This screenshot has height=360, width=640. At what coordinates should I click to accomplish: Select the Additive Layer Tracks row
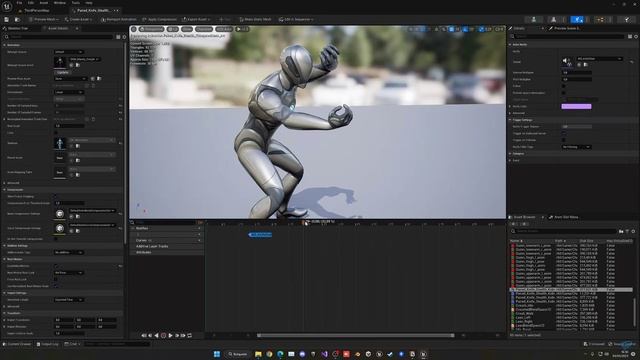point(167,247)
